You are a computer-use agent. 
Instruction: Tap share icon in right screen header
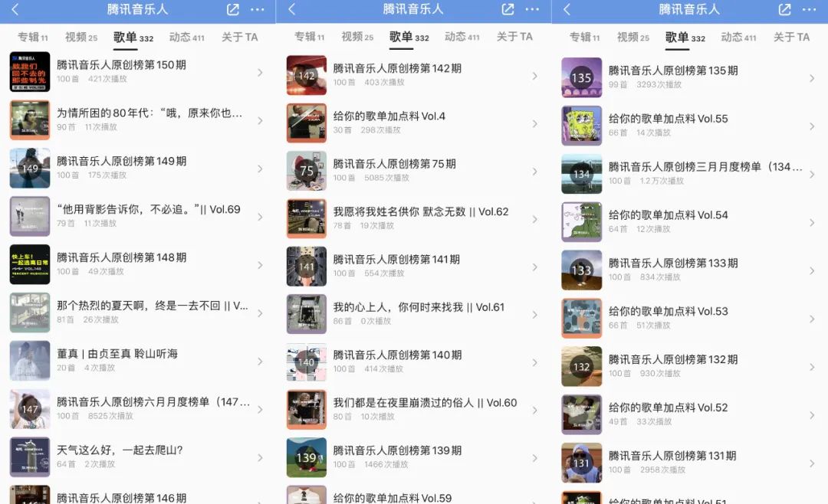tap(785, 9)
